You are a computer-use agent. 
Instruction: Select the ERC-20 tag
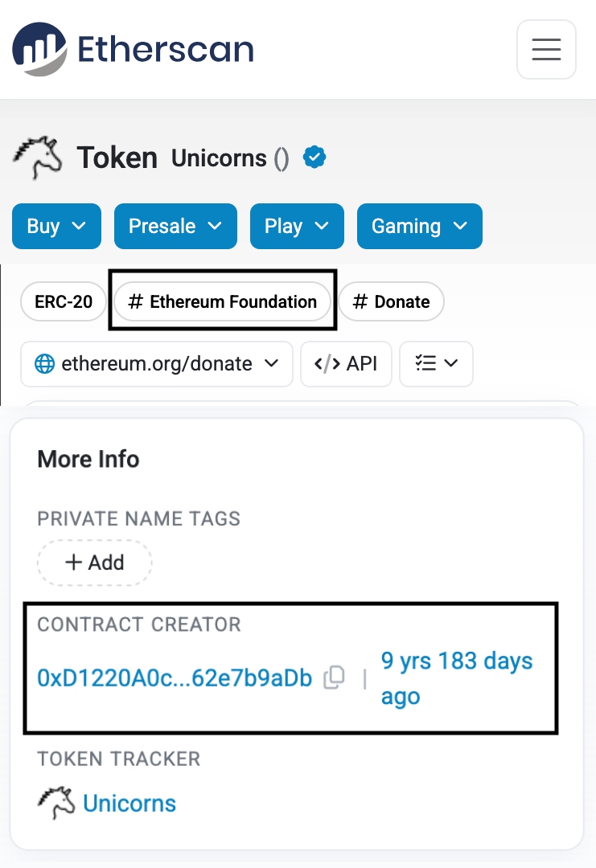coord(63,301)
